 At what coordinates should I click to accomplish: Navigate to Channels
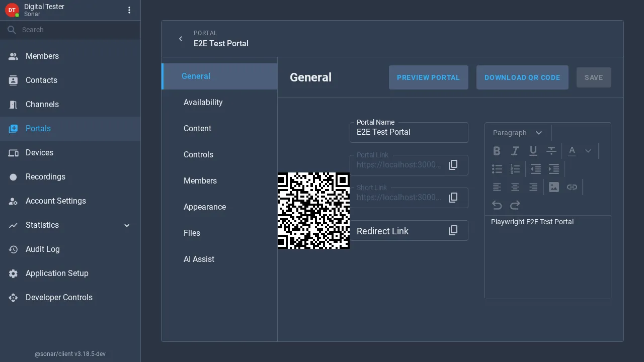pos(70,105)
